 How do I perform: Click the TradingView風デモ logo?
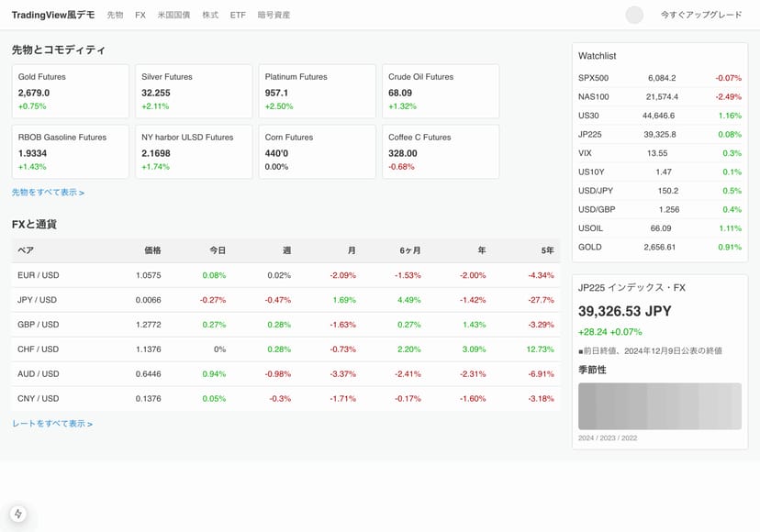(53, 15)
